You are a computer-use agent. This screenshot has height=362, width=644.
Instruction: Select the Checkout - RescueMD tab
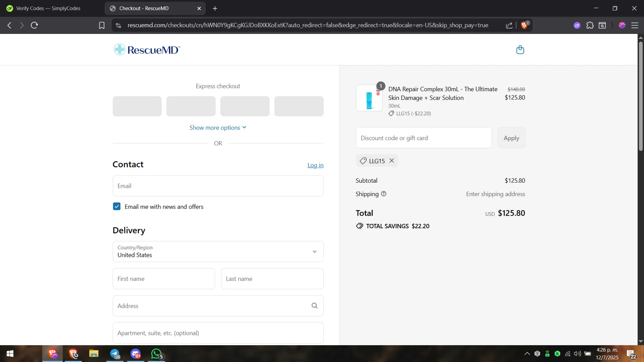[x=155, y=8]
